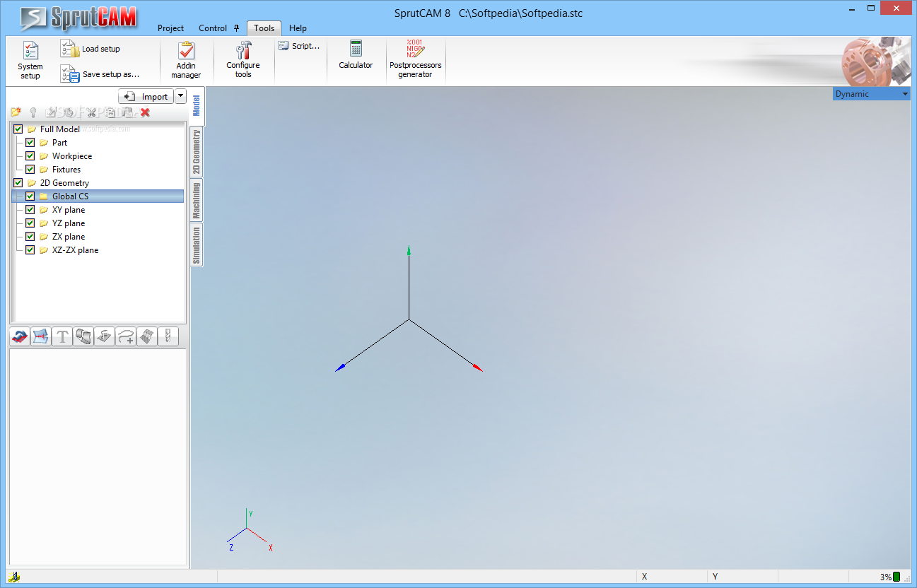The width and height of the screenshot is (917, 588).
Task: Click the paste icon in model toolbar
Action: coord(127,112)
